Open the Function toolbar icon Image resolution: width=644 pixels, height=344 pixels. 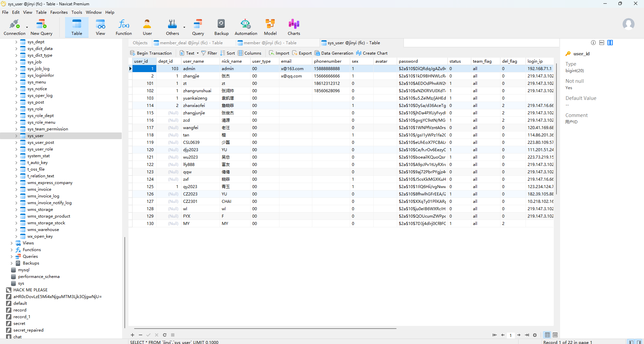(124, 27)
